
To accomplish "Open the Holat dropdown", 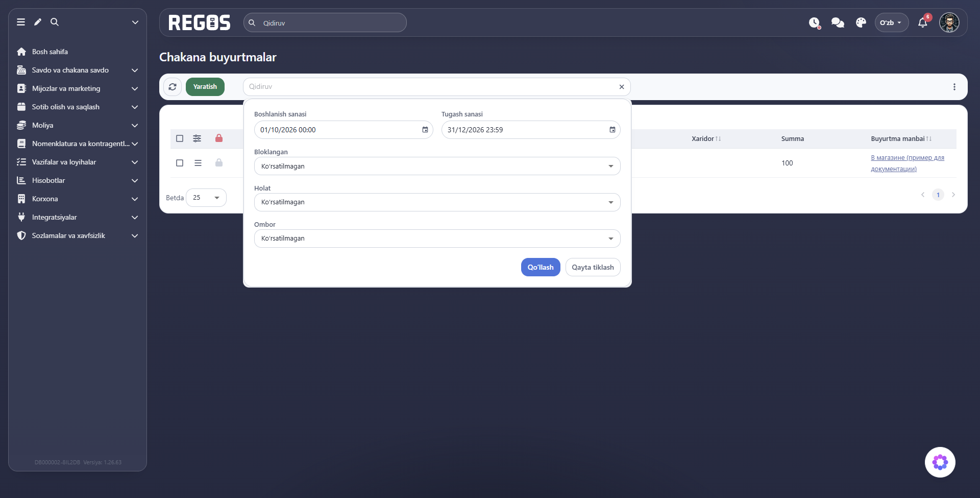I will 437,202.
